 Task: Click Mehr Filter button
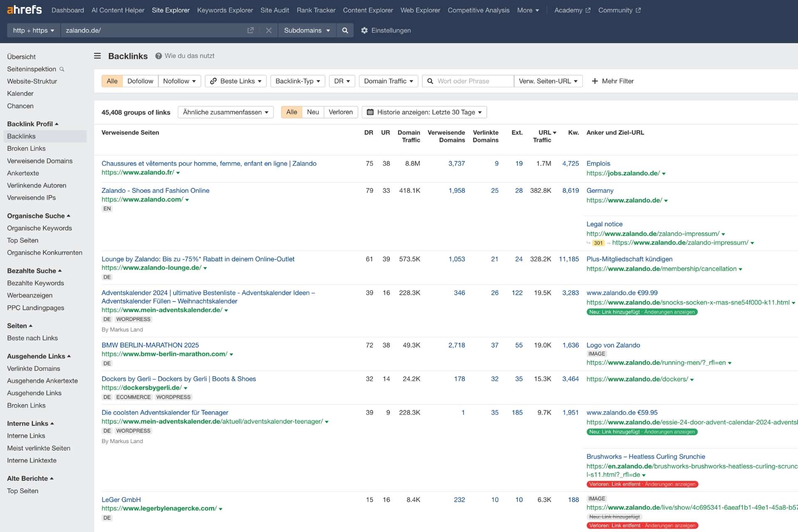coord(613,81)
